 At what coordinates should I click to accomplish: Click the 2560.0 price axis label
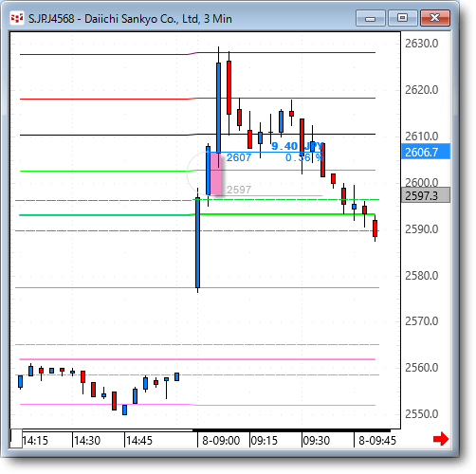(422, 368)
